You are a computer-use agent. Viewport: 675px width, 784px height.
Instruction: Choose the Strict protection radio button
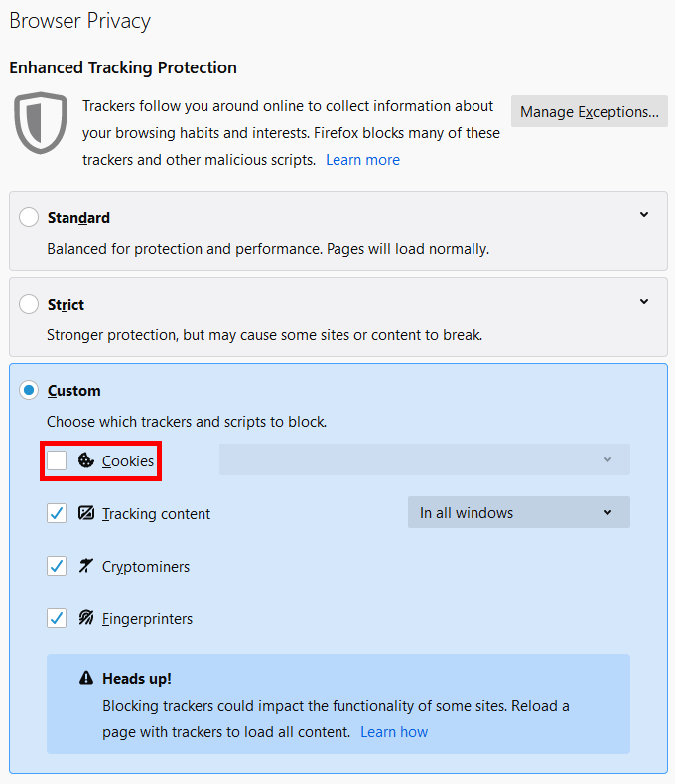(29, 304)
